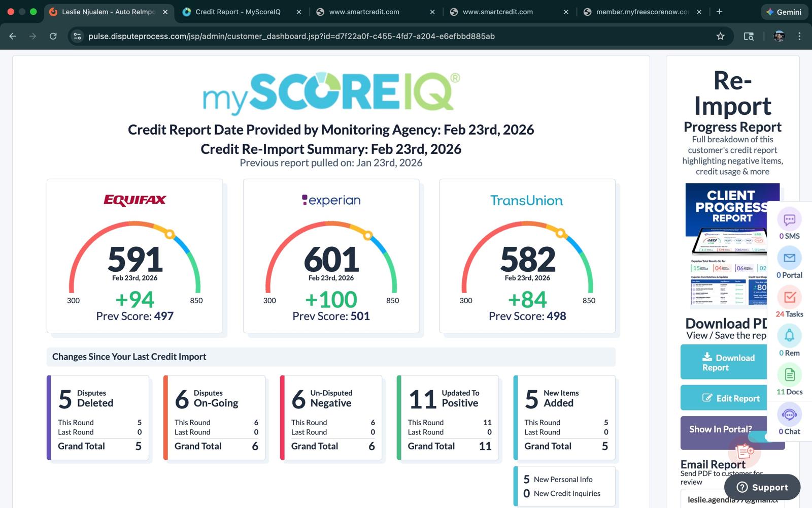Open the Chat headset icon
812x508 pixels.
(789, 415)
